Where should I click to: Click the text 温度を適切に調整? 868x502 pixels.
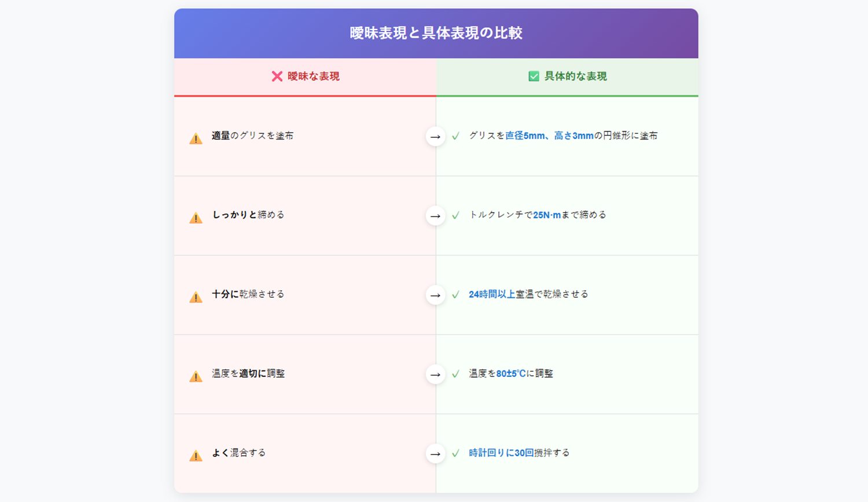(248, 373)
